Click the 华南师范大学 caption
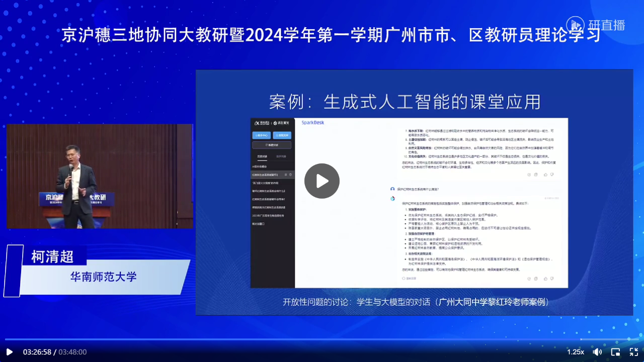 [x=103, y=277]
